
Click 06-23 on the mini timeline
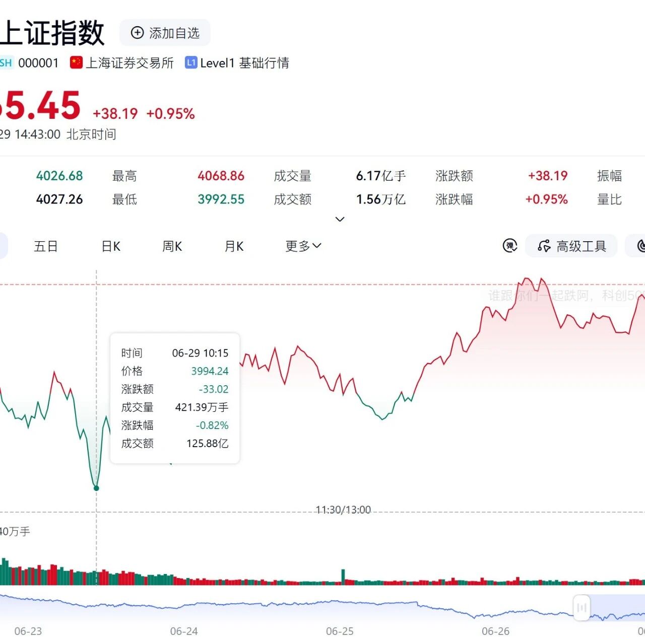(28, 631)
